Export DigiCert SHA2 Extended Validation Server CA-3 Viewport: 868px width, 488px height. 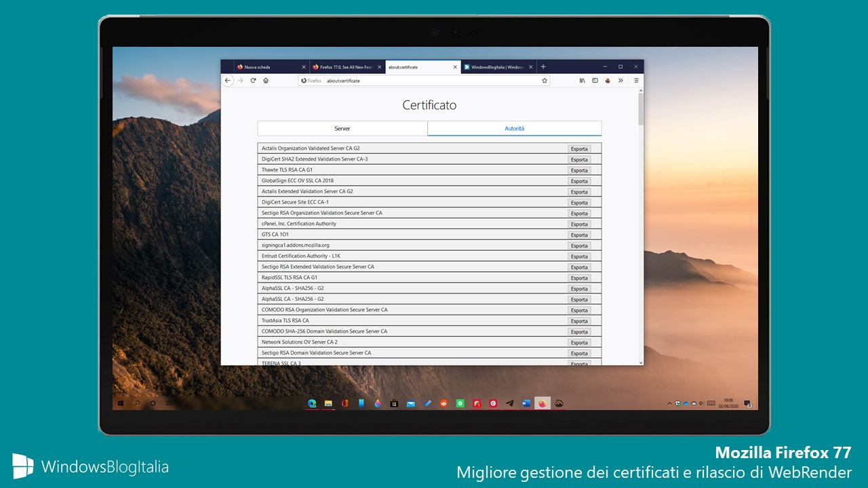[x=579, y=159]
